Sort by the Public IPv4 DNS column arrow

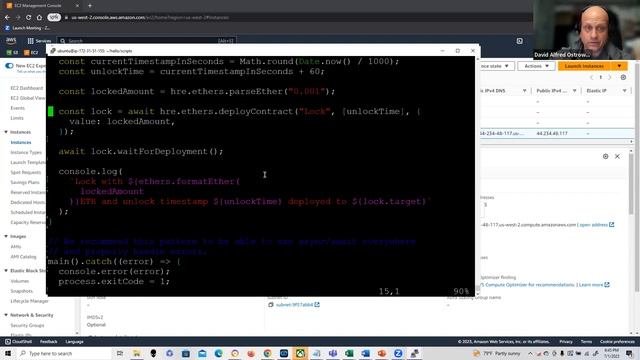click(x=524, y=91)
